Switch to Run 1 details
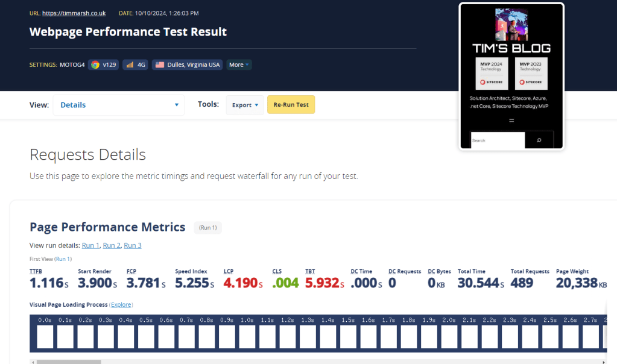 [x=90, y=245]
